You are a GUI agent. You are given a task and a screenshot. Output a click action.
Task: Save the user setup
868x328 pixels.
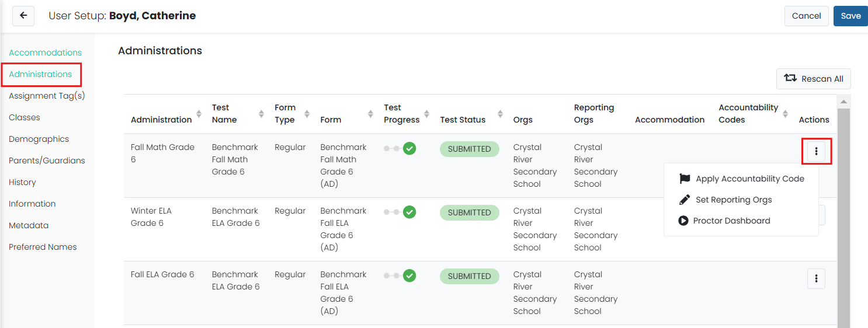[x=850, y=16]
